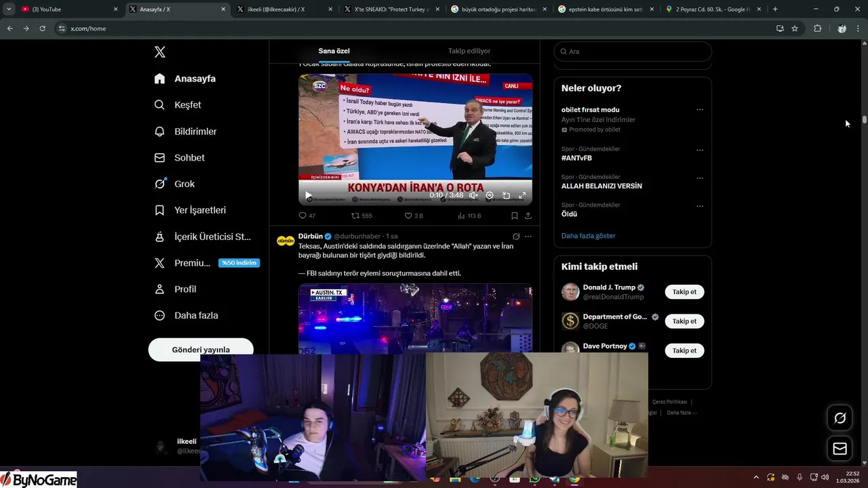Screen dimensions: 868x488
Task: Unmute the video player
Action: pos(473,195)
